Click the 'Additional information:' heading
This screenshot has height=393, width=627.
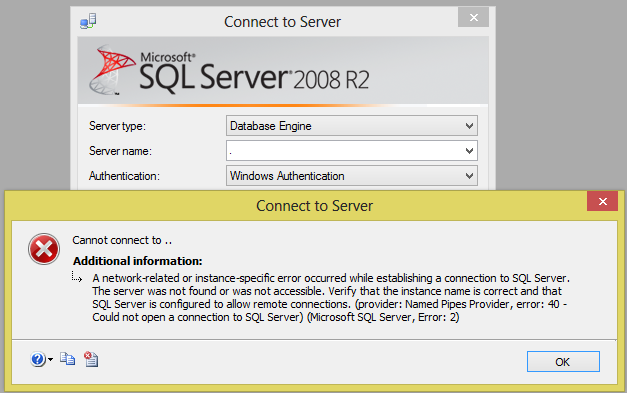pos(138,261)
